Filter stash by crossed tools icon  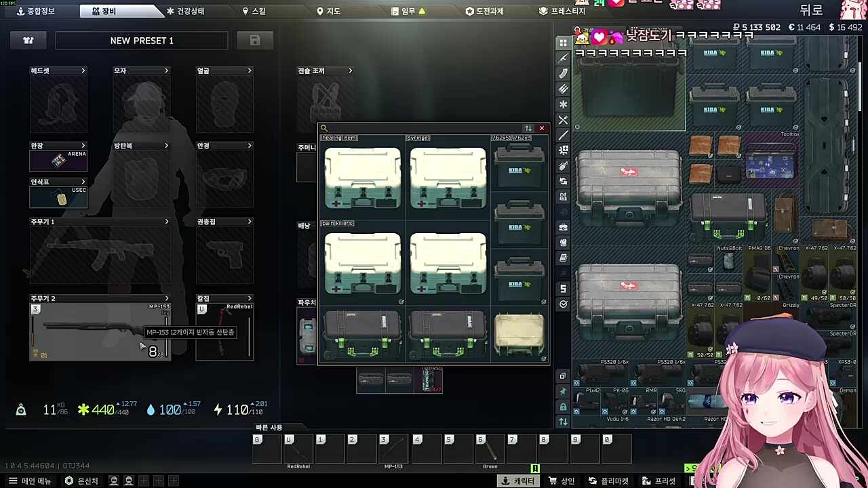(x=563, y=120)
